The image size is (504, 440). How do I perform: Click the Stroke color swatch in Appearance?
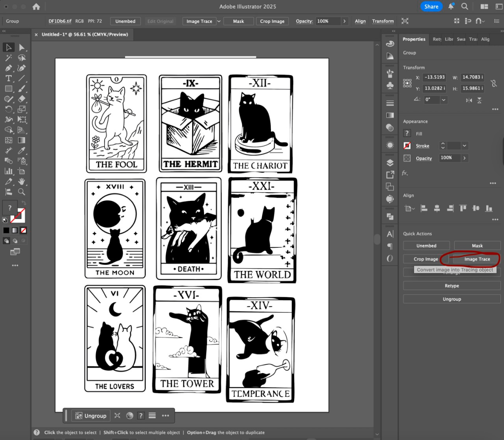(407, 146)
